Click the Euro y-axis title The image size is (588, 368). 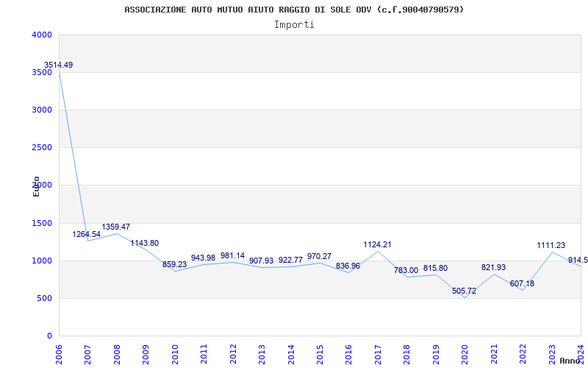pyautogui.click(x=36, y=186)
